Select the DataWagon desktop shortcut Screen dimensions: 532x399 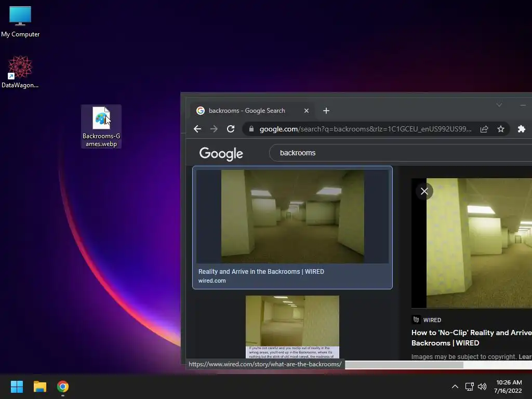20,72
